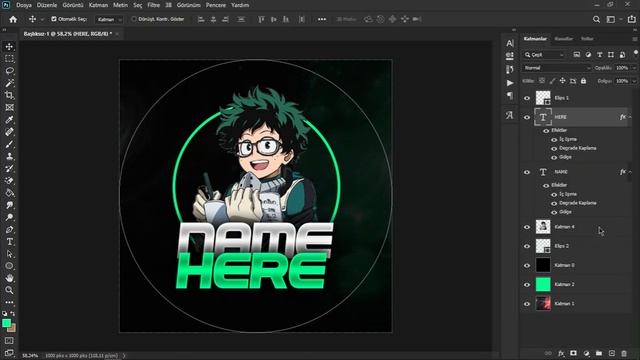Select the Frame tool

point(9,107)
